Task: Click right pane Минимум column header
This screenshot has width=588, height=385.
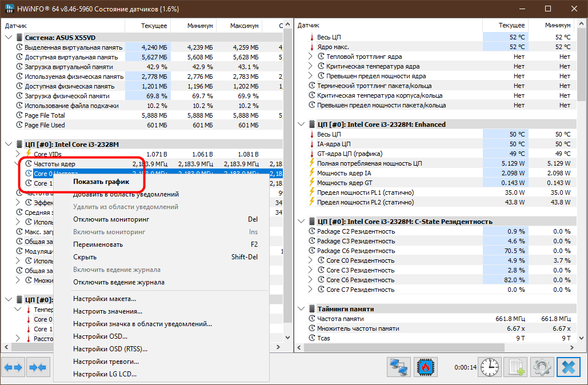Action: pyautogui.click(x=551, y=26)
